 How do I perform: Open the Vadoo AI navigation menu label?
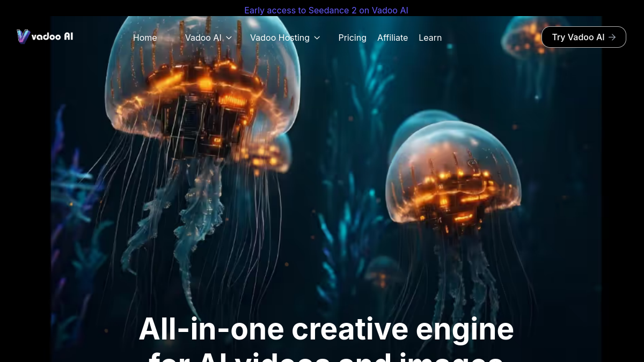pos(203,38)
